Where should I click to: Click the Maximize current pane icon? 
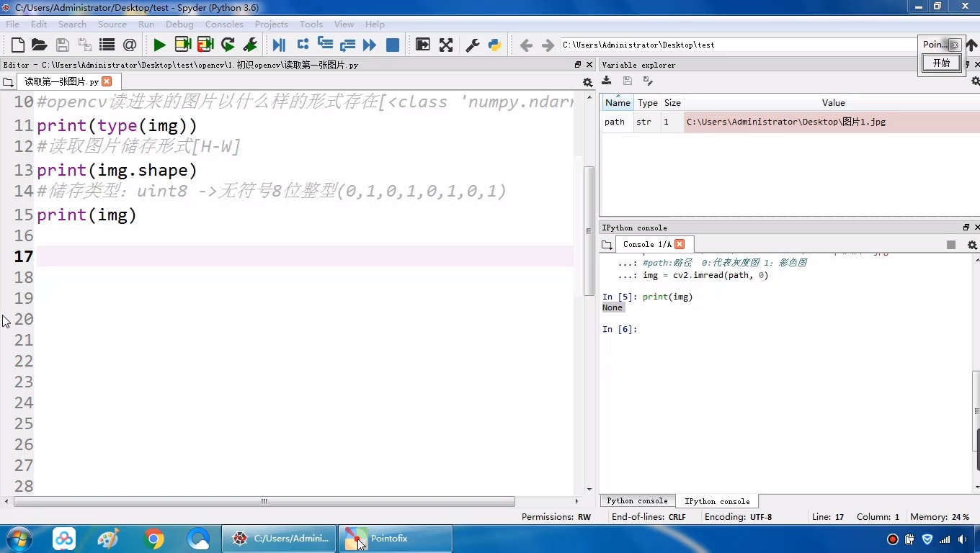(x=422, y=45)
